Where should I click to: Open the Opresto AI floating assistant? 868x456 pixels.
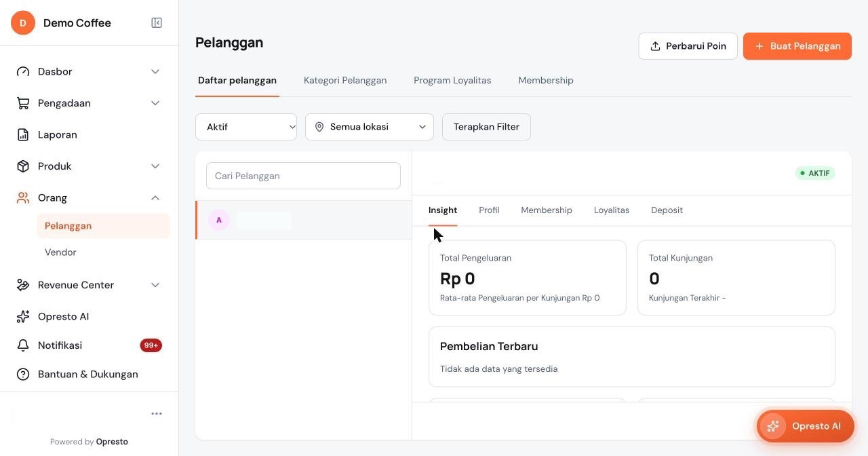point(806,426)
